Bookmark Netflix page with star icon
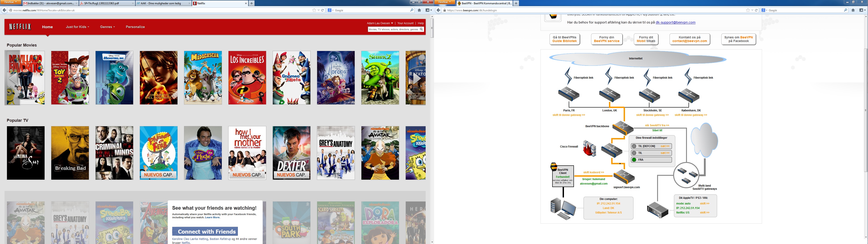Image resolution: width=868 pixels, height=244 pixels. [x=314, y=10]
